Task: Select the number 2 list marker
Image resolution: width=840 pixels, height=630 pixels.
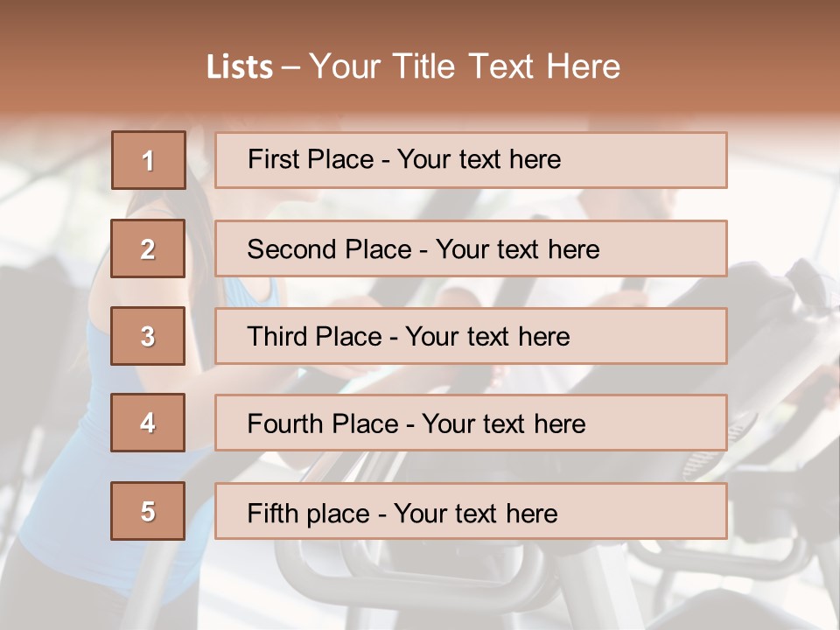Action: tap(148, 248)
